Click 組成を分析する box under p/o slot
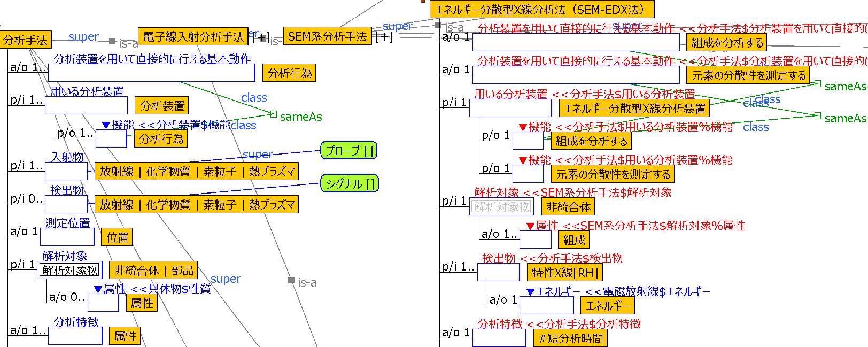This screenshot has height=347, width=868. (592, 141)
